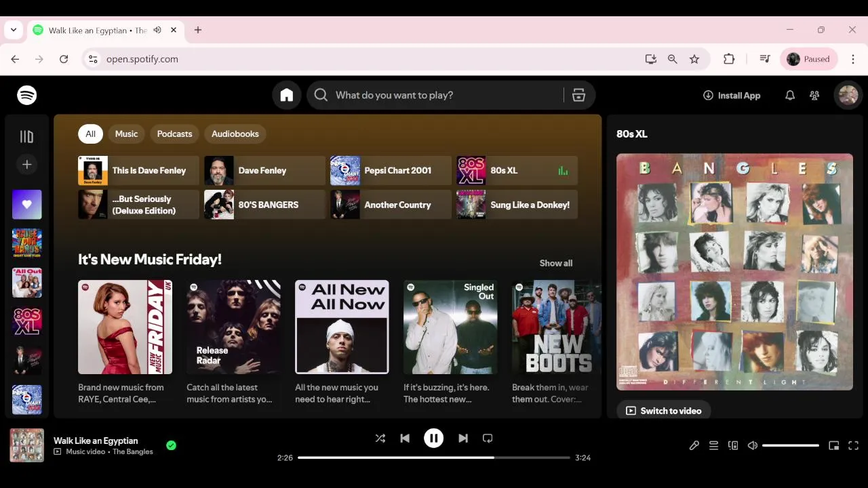Open Raise Your Hands playlist in sidebar

pos(27,243)
